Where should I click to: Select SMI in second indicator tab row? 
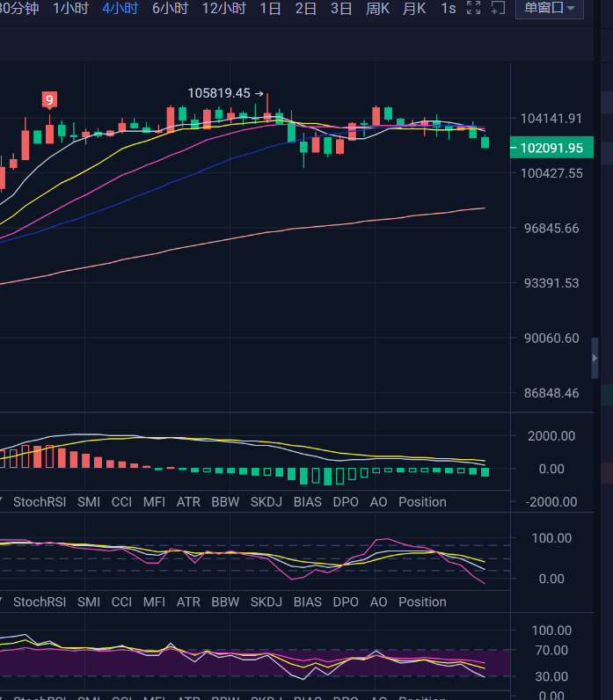(x=89, y=602)
